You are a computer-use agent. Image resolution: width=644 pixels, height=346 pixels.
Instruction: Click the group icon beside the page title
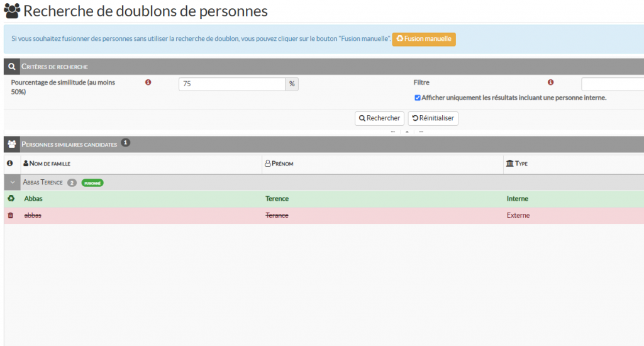(12, 11)
